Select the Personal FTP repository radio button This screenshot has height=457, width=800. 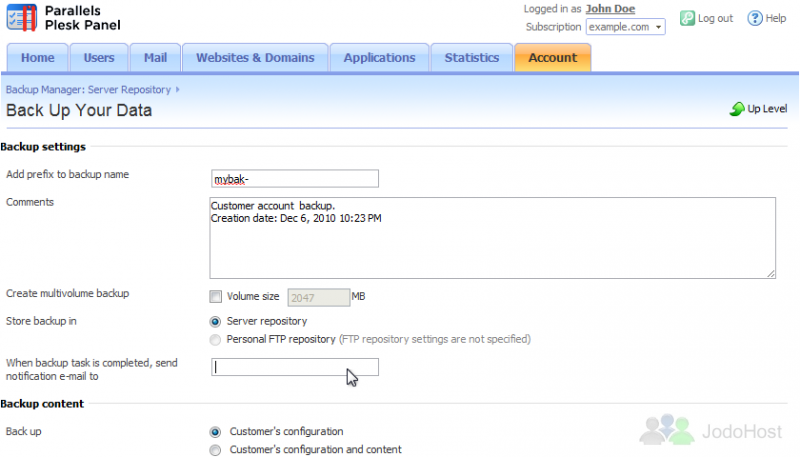[215, 340]
